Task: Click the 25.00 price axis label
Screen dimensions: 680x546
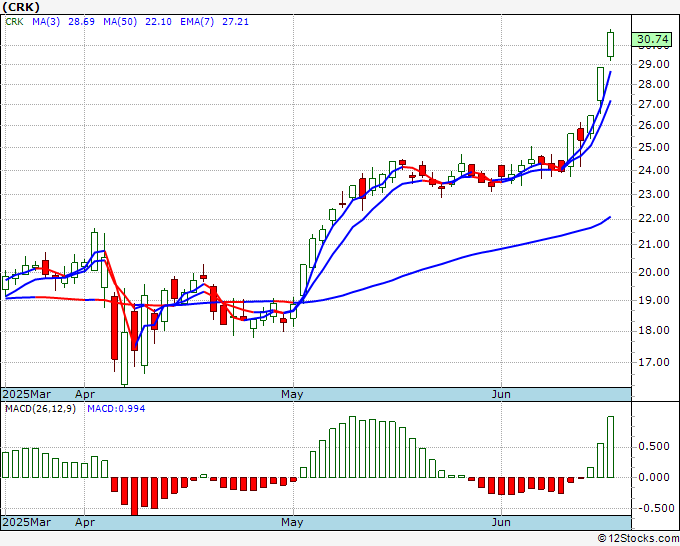Action: (654, 147)
